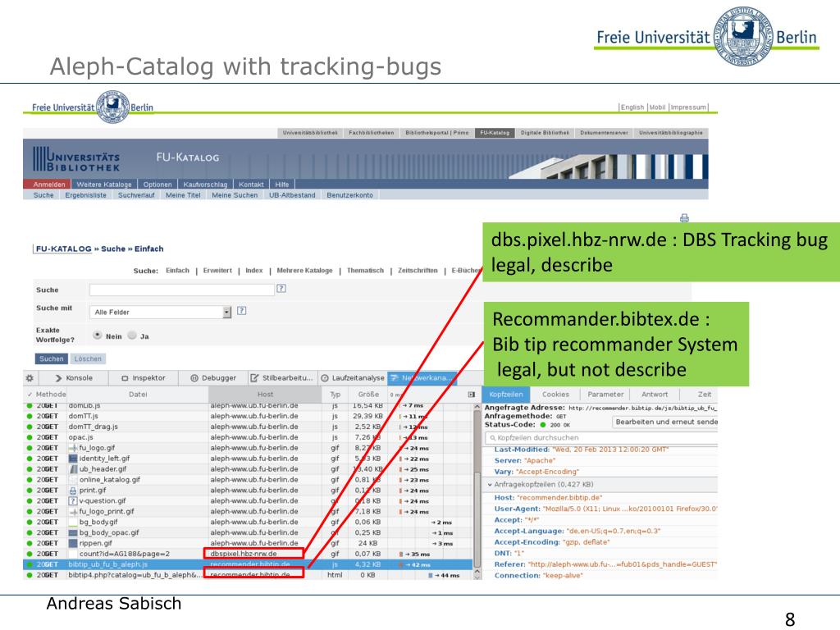Viewport: 840px width, 630px height.
Task: Open devtools settings gear icon
Action: click(x=30, y=377)
